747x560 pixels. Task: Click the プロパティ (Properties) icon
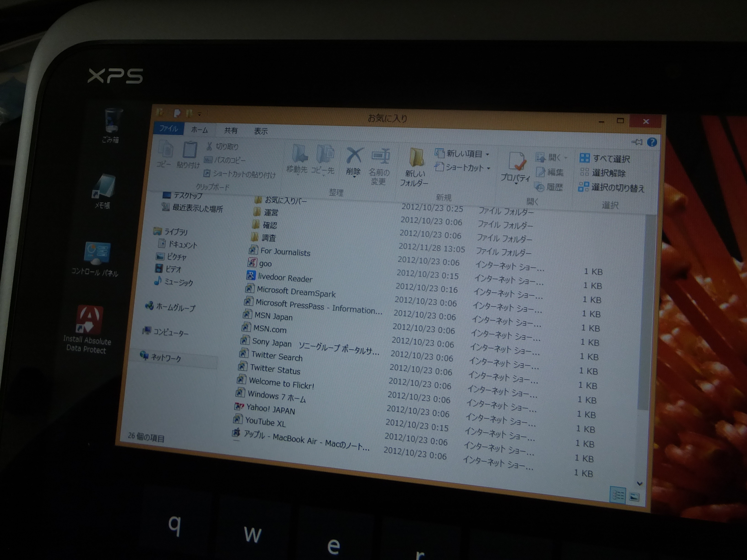pyautogui.click(x=516, y=168)
